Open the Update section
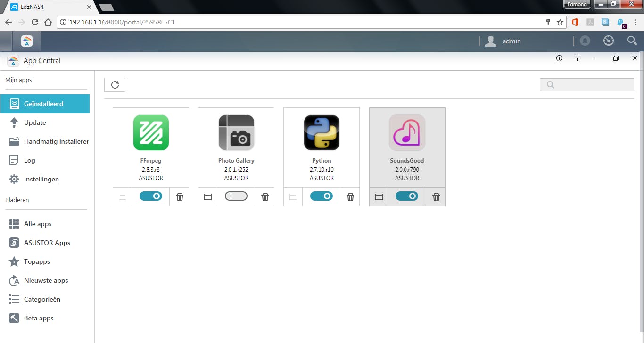 pos(45,122)
